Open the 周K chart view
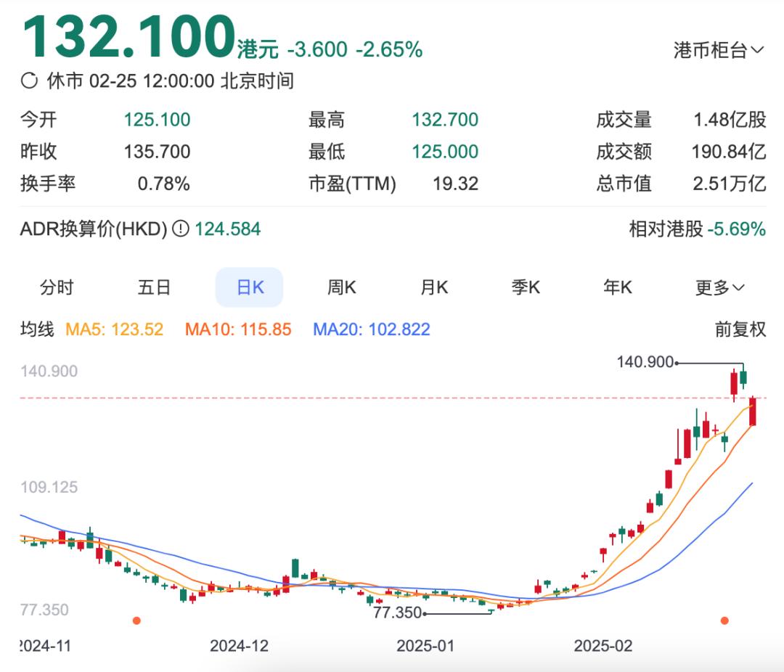784x672 pixels. click(341, 287)
